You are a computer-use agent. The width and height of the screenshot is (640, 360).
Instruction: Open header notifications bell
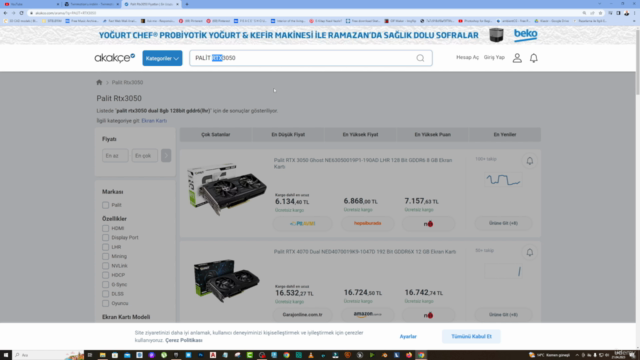pos(533,58)
